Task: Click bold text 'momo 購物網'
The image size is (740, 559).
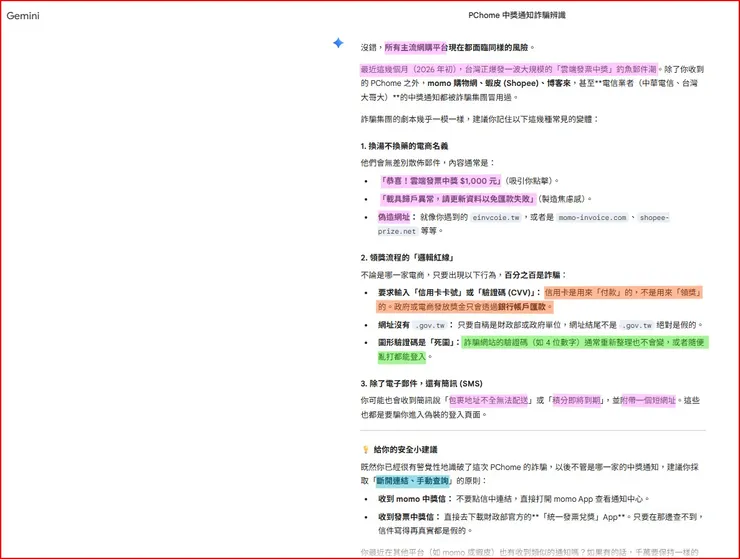Action: pos(454,83)
